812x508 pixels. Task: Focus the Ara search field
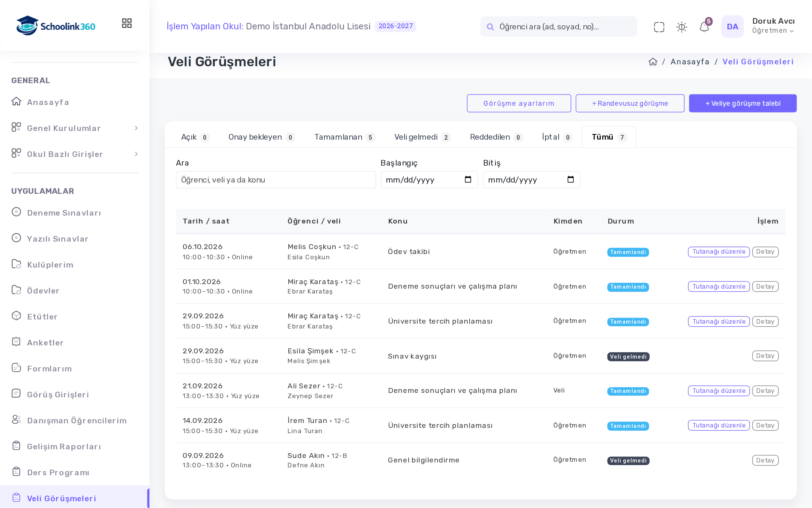[x=276, y=180]
